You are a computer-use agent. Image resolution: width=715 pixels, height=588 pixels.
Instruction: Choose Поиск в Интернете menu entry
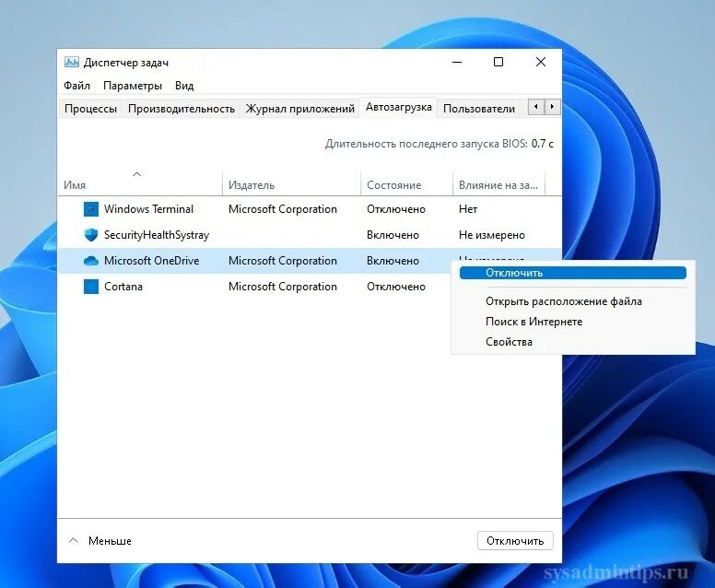click(534, 322)
